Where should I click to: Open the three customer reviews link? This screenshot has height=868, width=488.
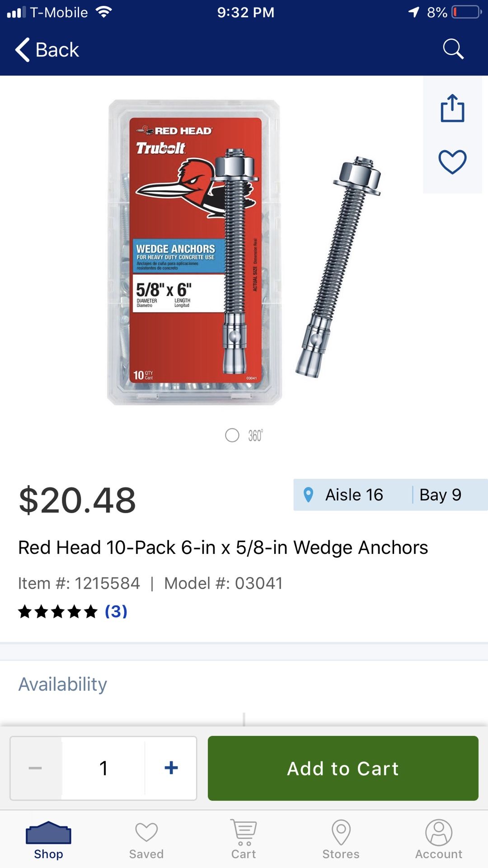[x=116, y=611]
